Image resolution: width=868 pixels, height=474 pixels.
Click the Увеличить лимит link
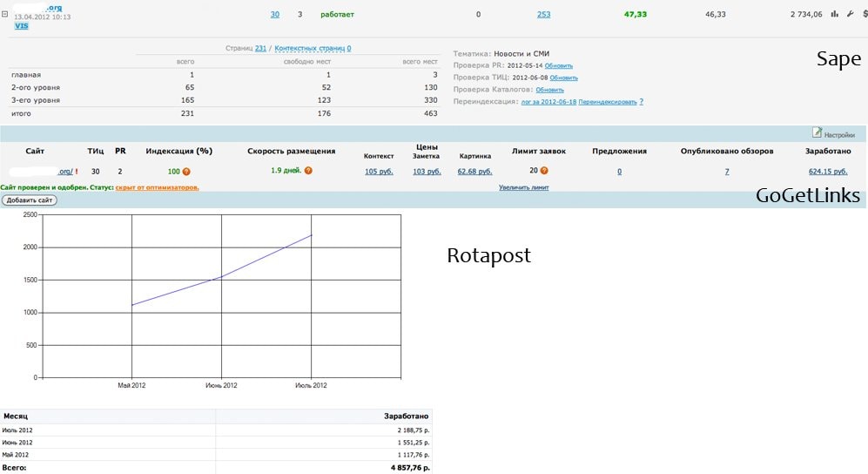point(523,187)
